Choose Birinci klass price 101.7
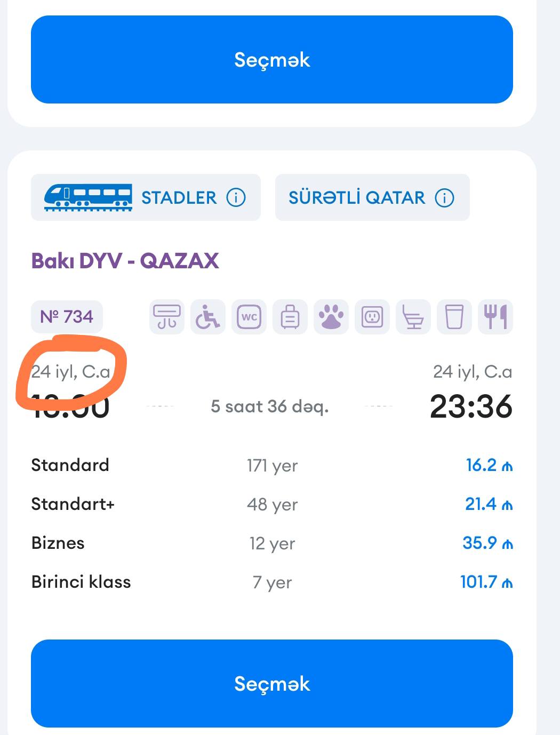 [x=486, y=582]
